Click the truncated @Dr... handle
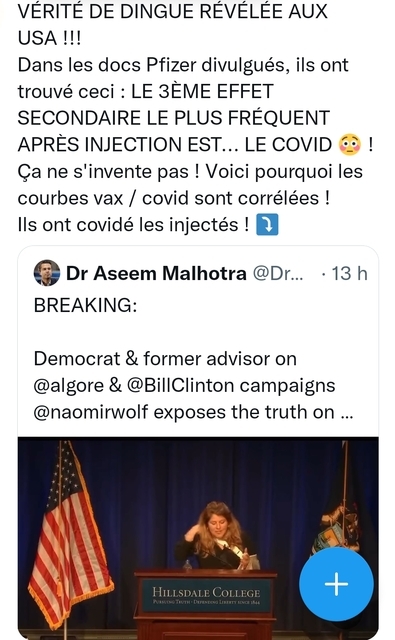This screenshot has width=395, height=640. point(278,273)
